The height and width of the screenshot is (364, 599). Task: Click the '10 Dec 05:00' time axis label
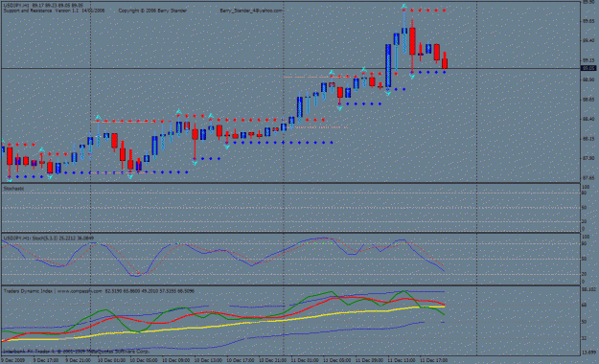[x=143, y=360]
